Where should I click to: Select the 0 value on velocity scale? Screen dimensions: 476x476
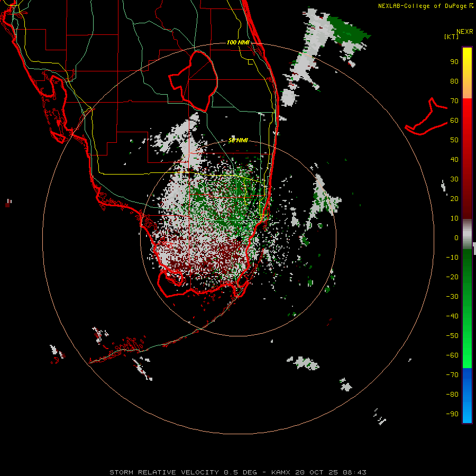pos(456,238)
